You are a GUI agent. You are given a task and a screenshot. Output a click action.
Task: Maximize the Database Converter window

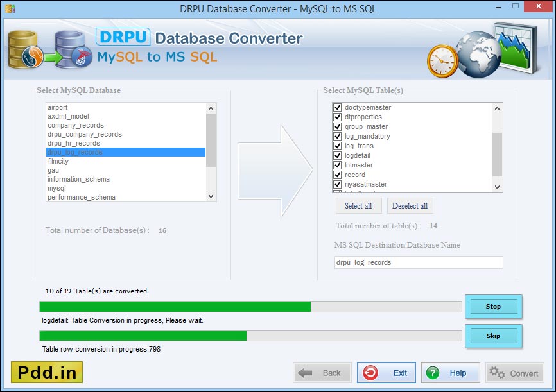coord(515,6)
